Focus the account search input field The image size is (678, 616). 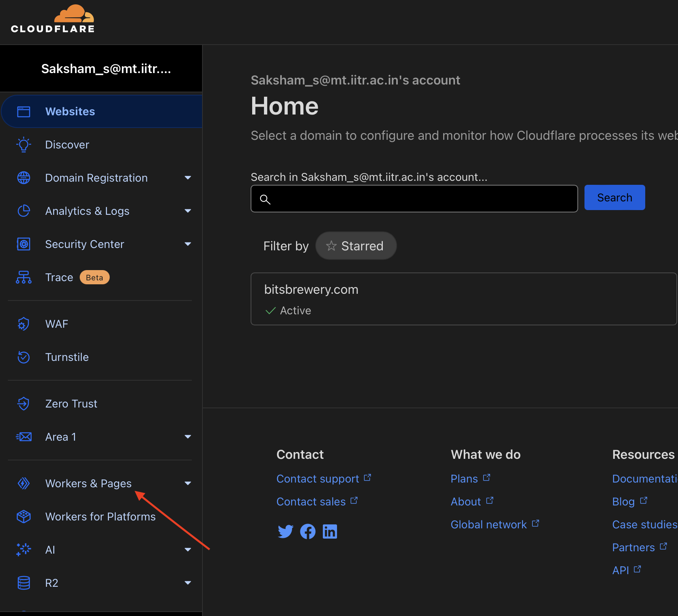coord(414,199)
